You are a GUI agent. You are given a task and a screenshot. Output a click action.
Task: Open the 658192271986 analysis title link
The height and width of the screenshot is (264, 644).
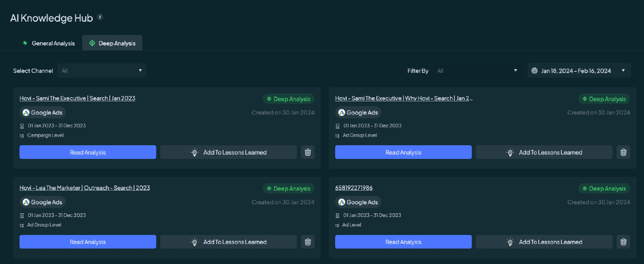pos(354,188)
